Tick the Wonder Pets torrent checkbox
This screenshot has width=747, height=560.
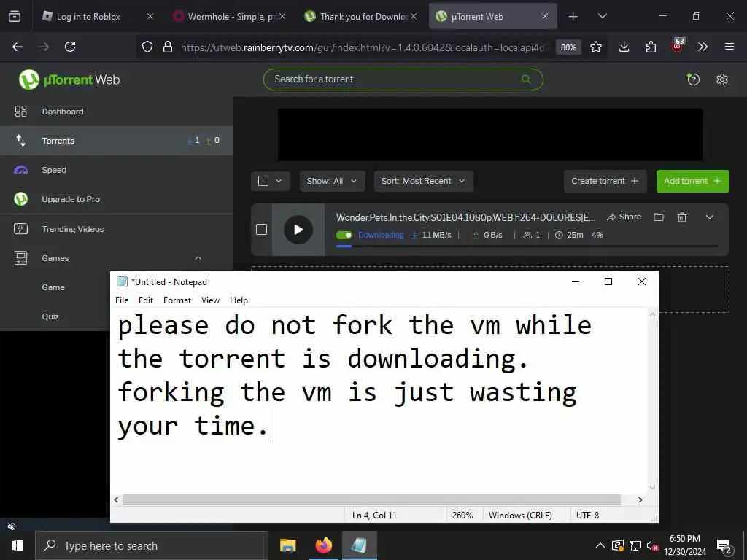click(262, 230)
